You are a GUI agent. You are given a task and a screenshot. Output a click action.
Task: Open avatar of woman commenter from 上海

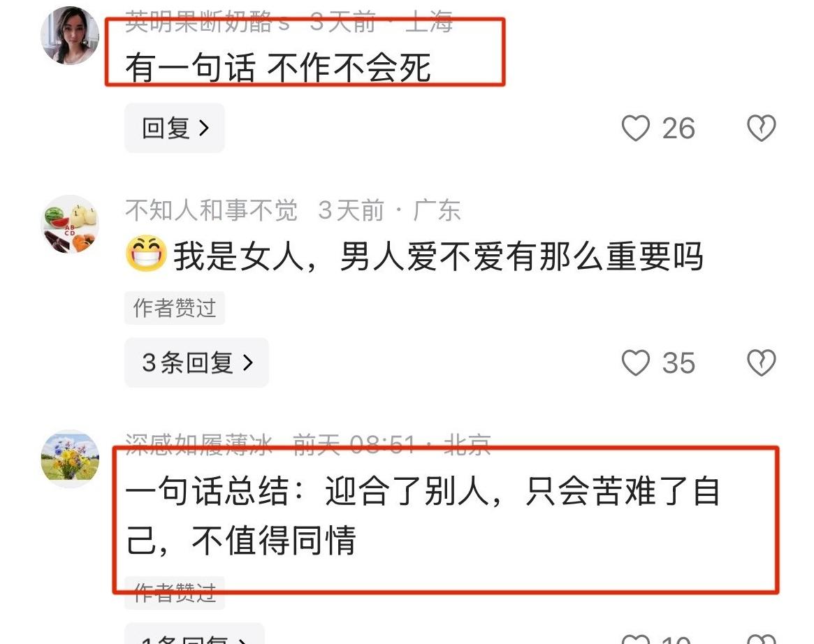point(70,36)
